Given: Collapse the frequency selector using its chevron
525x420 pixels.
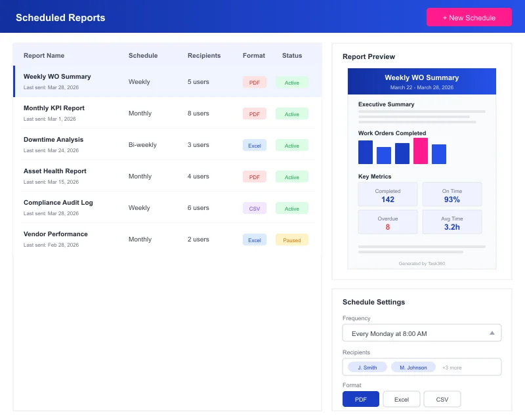Looking at the screenshot, I should tap(492, 333).
